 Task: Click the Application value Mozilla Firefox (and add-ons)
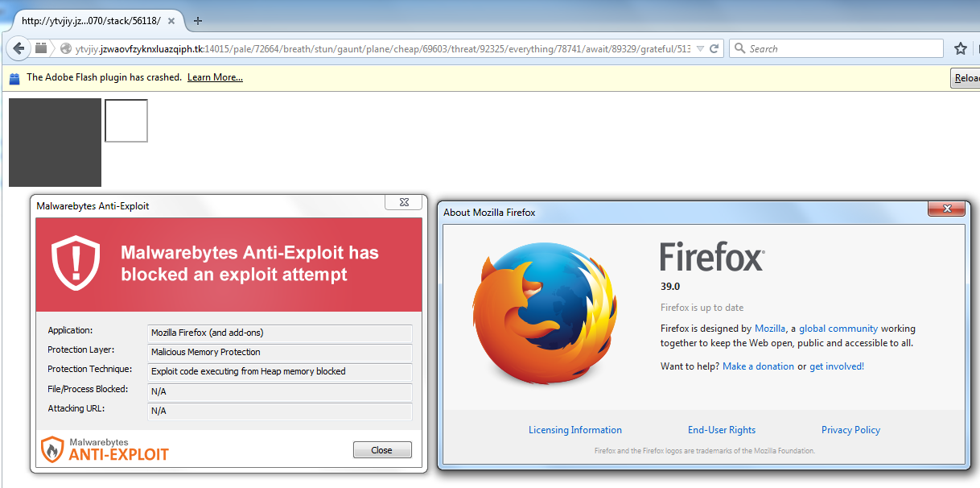point(281,333)
